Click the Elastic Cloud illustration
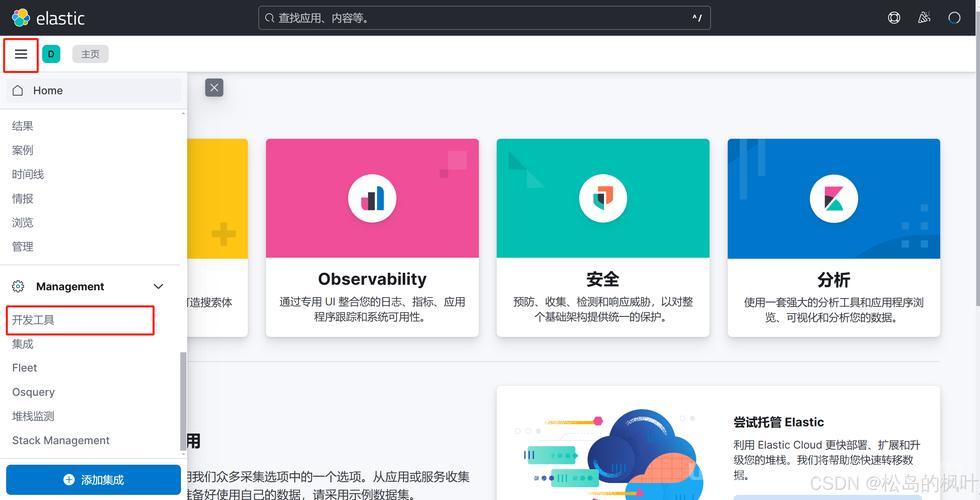The width and height of the screenshot is (980, 500). point(612,453)
